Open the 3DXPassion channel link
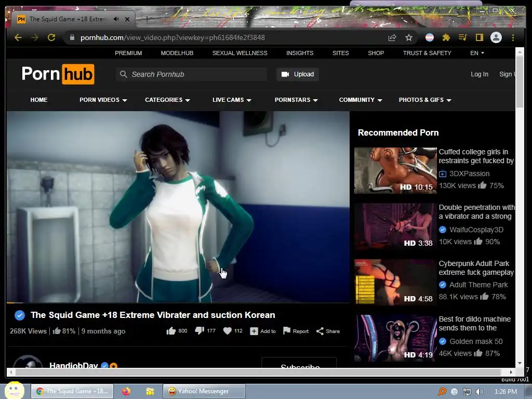 pyautogui.click(x=469, y=174)
